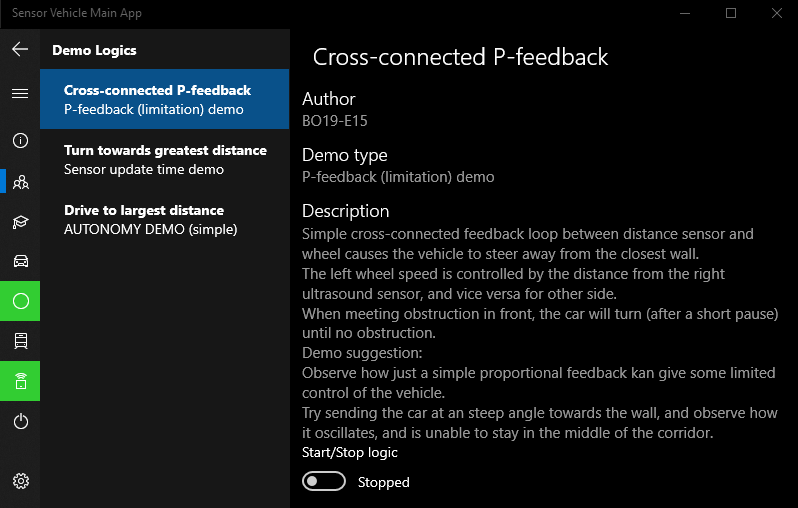Toggle the Start/Stop logic switch
The width and height of the screenshot is (798, 508).
[323, 482]
